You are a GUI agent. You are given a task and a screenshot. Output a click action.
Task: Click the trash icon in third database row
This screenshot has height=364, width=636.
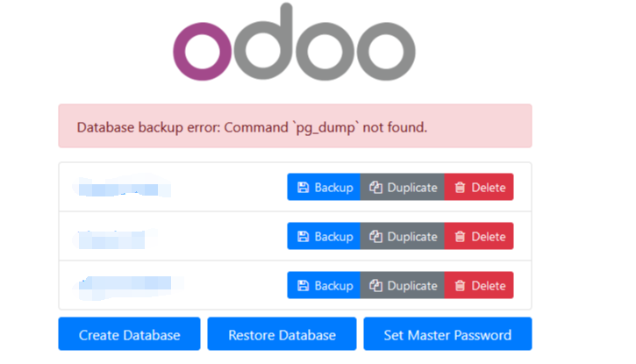pos(460,285)
